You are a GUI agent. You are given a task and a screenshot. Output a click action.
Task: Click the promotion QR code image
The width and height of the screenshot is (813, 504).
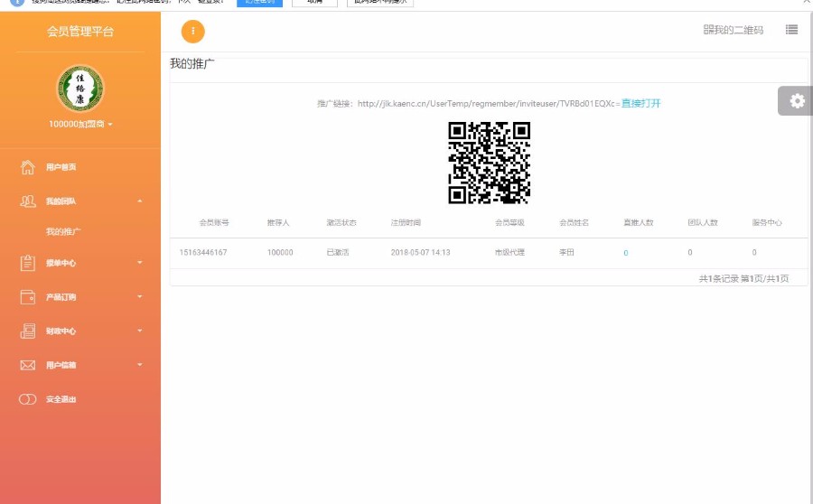pos(489,163)
